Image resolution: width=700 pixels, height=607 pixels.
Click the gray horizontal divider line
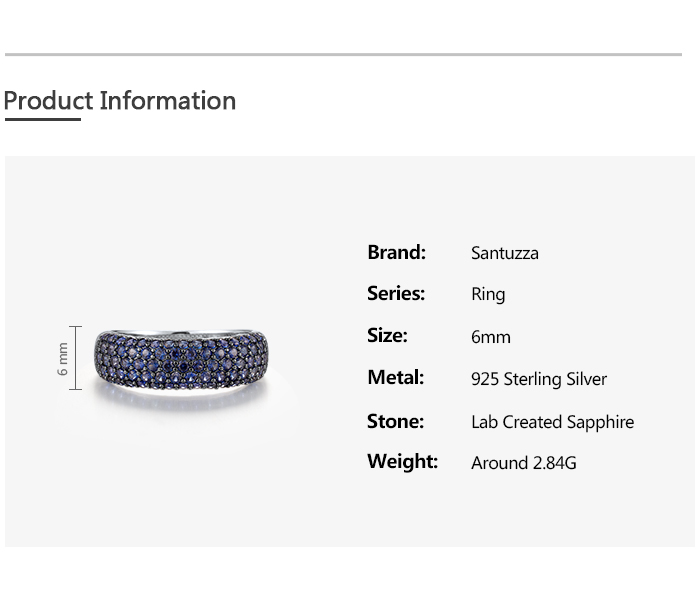[343, 54]
